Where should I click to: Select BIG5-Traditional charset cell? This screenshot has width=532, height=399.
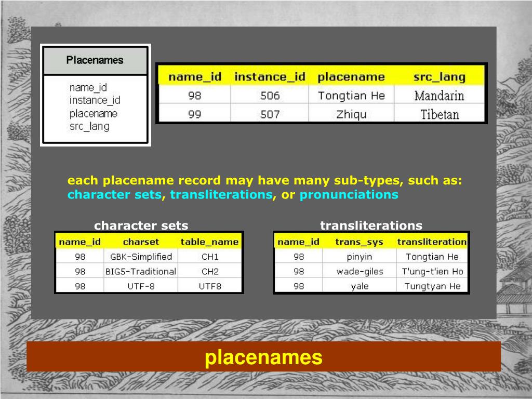point(141,271)
